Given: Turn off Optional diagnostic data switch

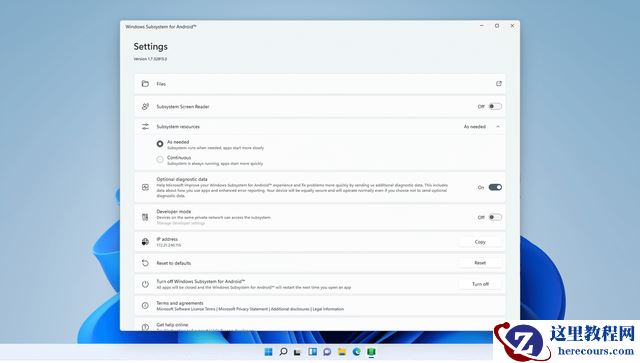Looking at the screenshot, I should pos(495,187).
